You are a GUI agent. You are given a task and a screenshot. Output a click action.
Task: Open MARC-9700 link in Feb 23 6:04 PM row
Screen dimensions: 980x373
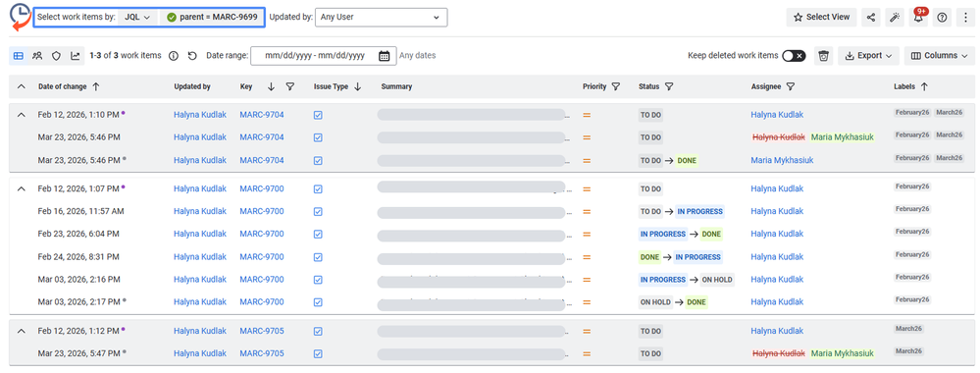click(261, 234)
